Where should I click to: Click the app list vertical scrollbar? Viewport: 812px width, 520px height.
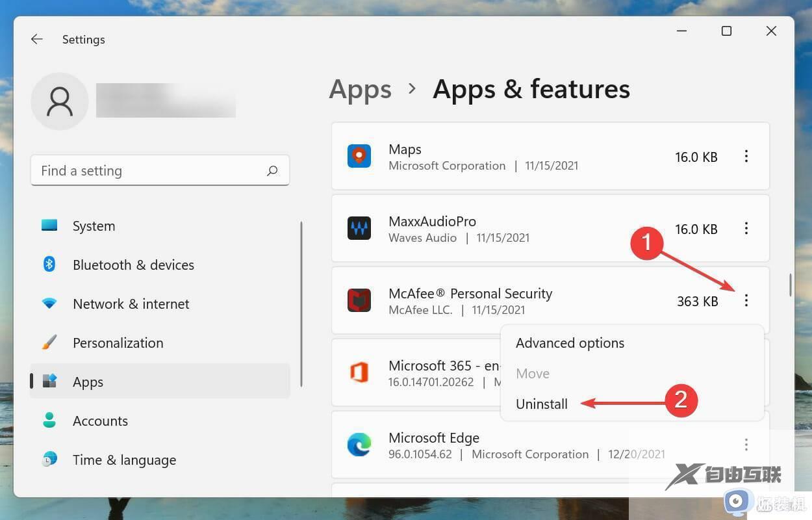click(x=790, y=285)
